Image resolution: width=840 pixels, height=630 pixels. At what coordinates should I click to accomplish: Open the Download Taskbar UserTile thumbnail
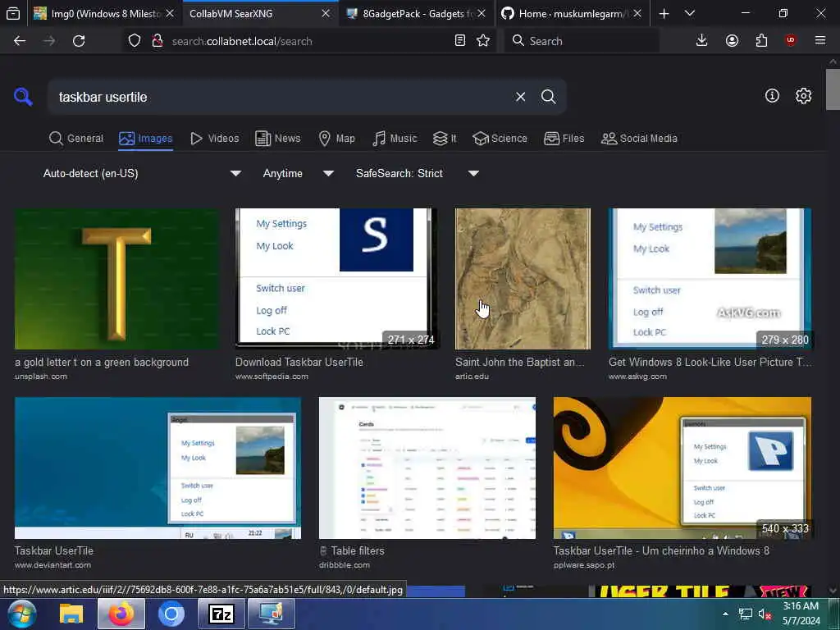[337, 279]
